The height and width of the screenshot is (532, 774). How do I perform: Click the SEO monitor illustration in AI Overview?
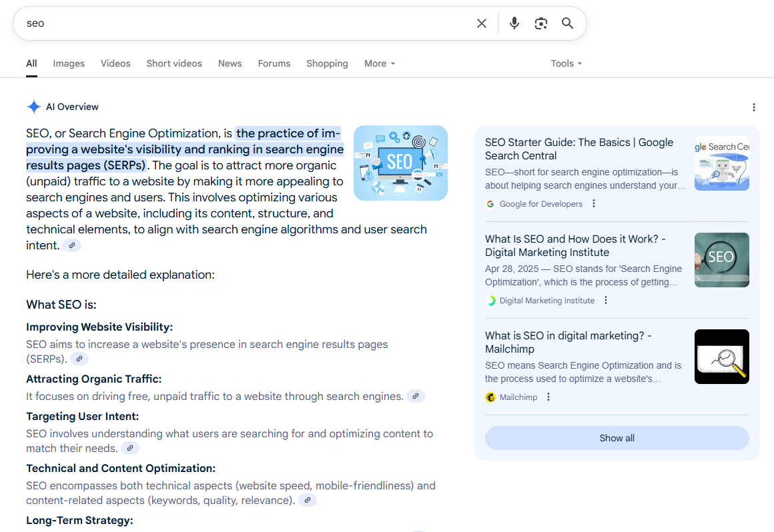(401, 163)
